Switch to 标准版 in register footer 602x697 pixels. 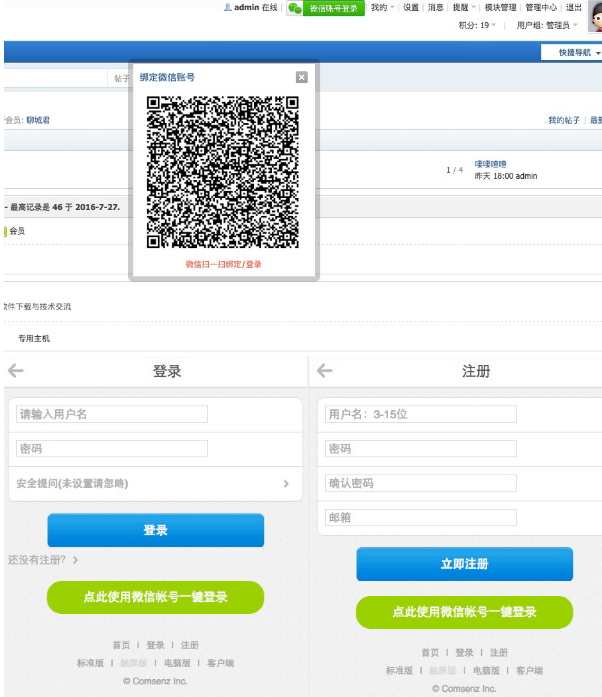(x=399, y=670)
